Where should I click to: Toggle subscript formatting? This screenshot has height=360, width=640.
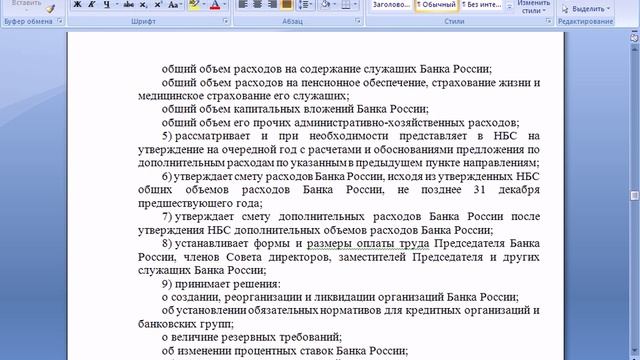point(143,4)
